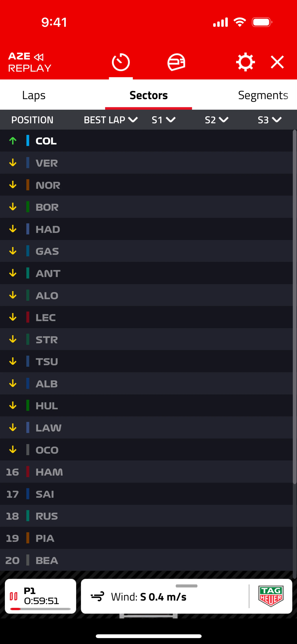Screen dimensions: 297x644
Task: Switch to the Segments tab
Action: pos(263,95)
